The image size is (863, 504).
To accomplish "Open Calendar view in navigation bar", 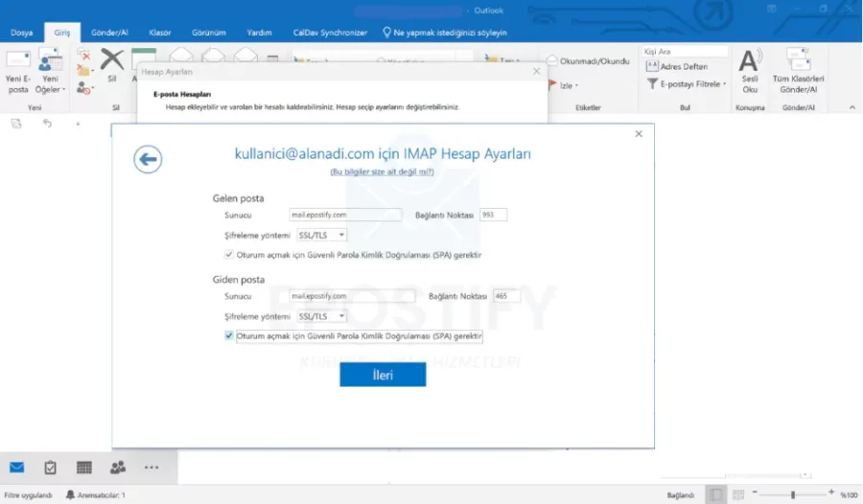I will 84,468.
